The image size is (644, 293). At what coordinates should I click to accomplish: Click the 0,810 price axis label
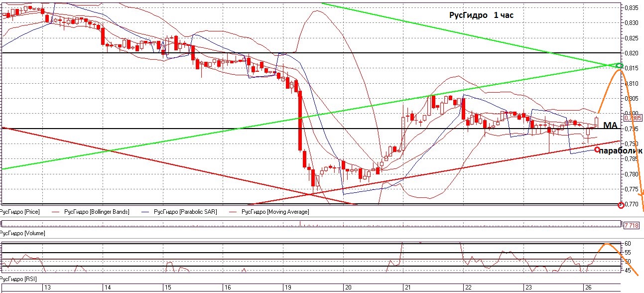click(631, 84)
